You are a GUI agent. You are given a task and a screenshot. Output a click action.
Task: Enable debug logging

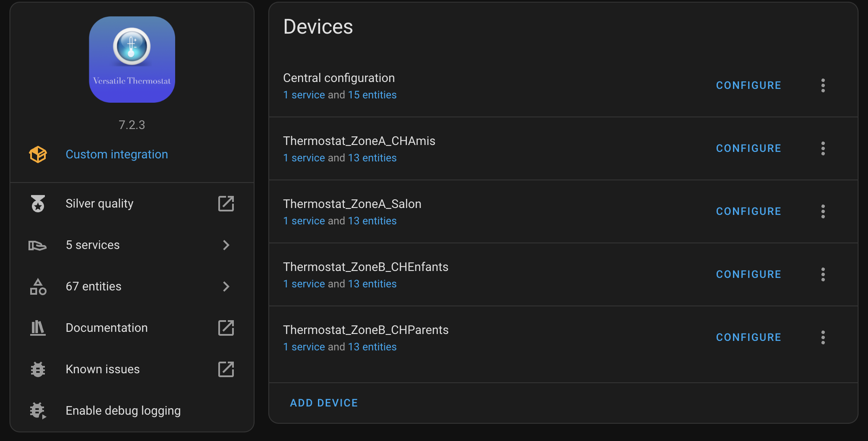[x=132, y=411]
